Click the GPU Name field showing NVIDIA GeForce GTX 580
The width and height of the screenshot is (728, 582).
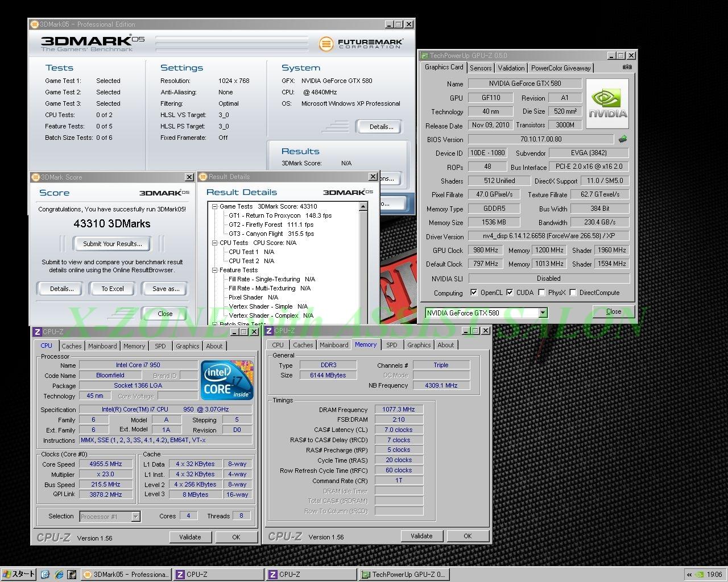524,84
